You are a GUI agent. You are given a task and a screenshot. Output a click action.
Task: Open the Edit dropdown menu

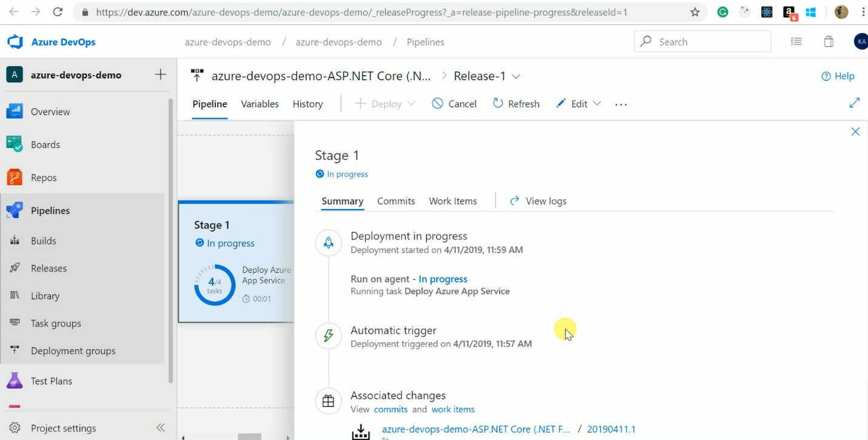tap(596, 104)
